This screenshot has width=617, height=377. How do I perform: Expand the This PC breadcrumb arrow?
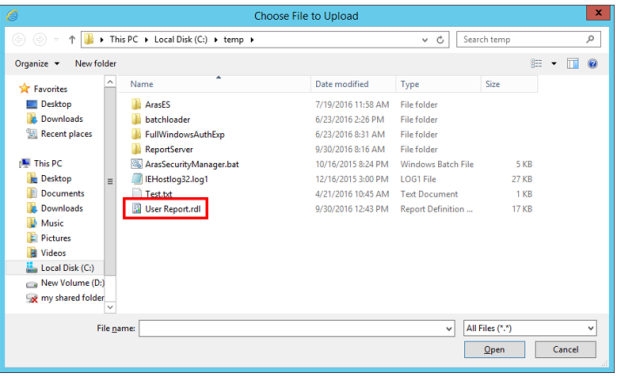[x=146, y=40]
